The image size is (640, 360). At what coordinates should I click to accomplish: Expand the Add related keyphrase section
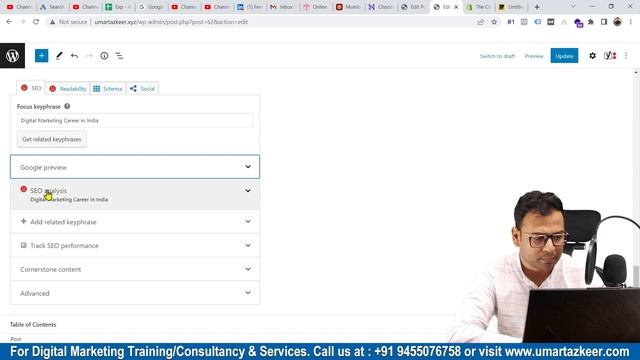click(x=135, y=222)
